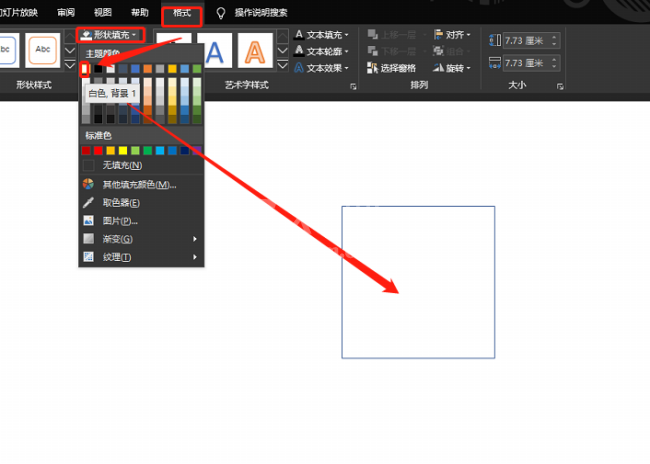Click the shape width 7.73 厘米 field
Screen dimensions: 650x464
526,63
